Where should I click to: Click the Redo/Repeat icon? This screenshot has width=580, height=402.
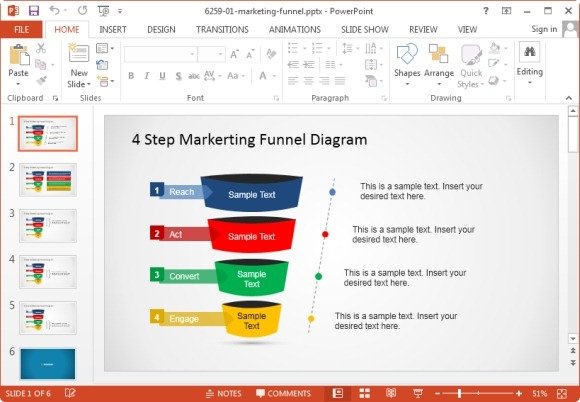click(82, 10)
